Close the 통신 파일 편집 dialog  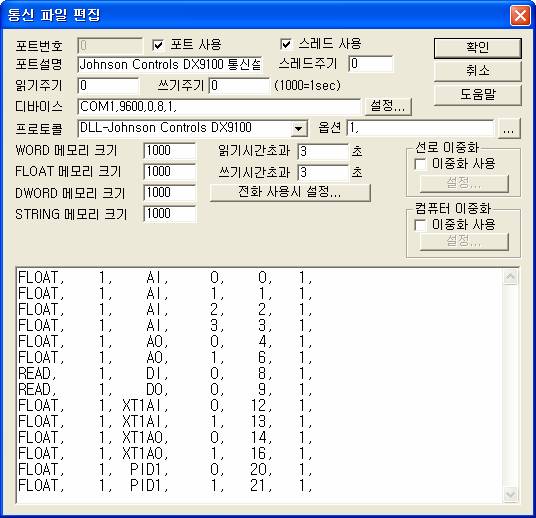click(520, 16)
